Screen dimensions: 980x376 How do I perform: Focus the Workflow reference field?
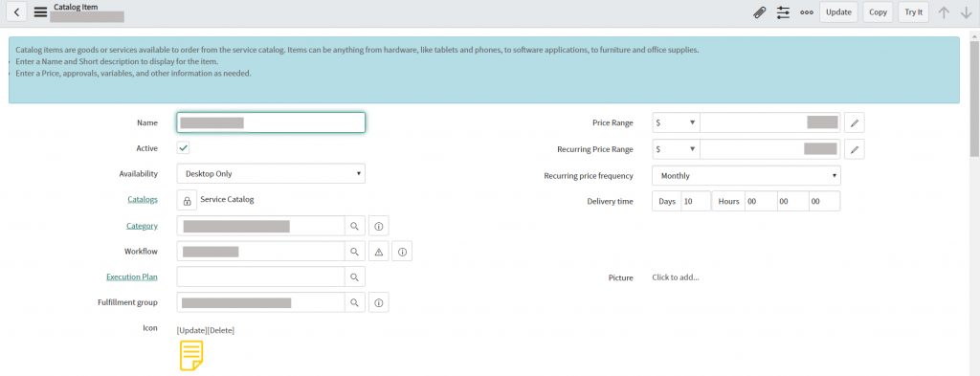(261, 252)
